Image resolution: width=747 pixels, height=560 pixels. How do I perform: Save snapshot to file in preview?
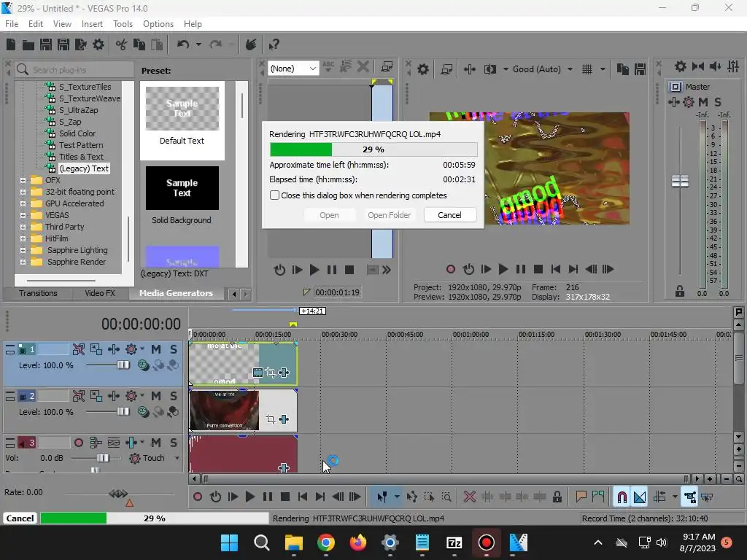coord(640,69)
